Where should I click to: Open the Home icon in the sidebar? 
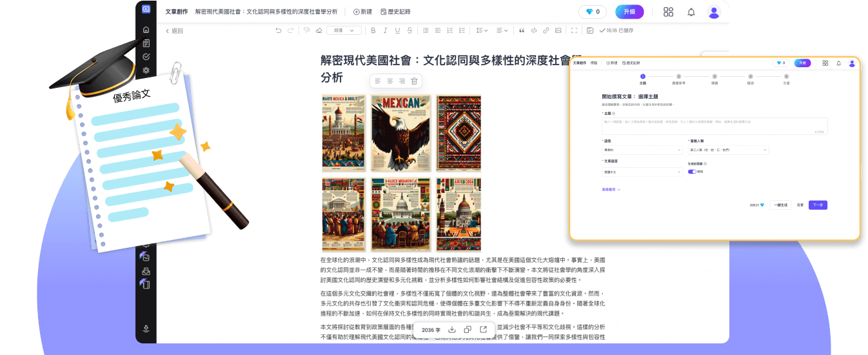tap(146, 30)
